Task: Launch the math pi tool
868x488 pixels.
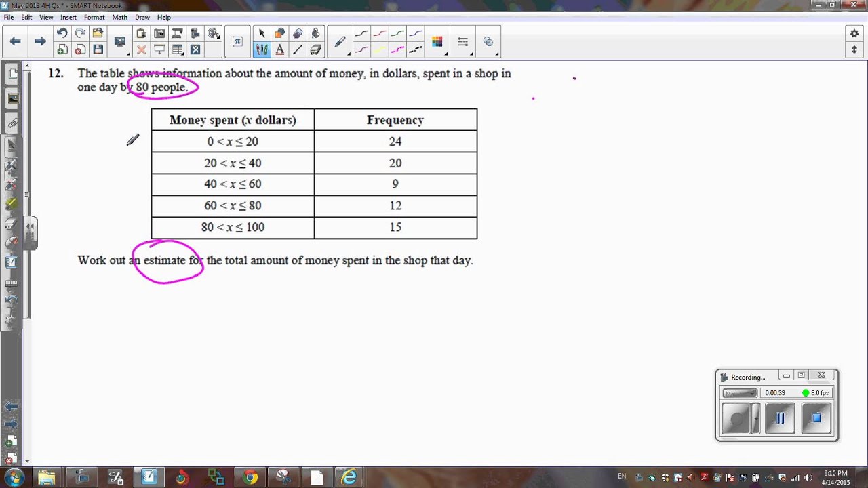Action: (237, 41)
